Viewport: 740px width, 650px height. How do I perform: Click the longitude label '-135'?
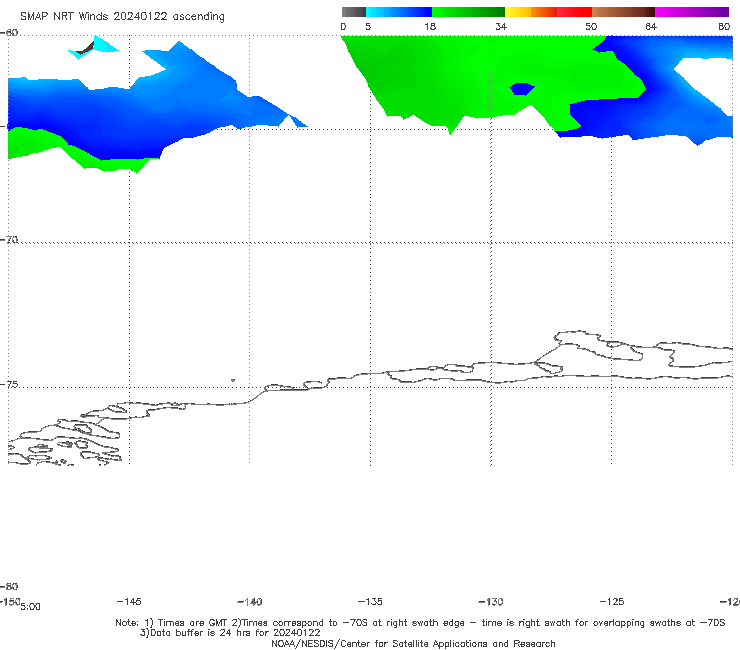tap(370, 601)
